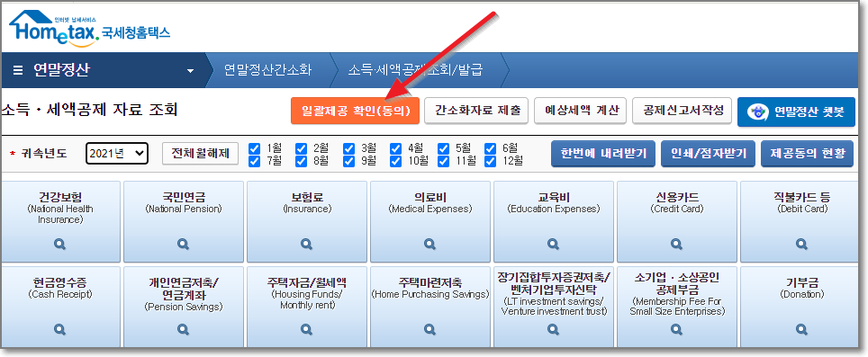Toggle the 12월 checkbox

pyautogui.click(x=491, y=161)
